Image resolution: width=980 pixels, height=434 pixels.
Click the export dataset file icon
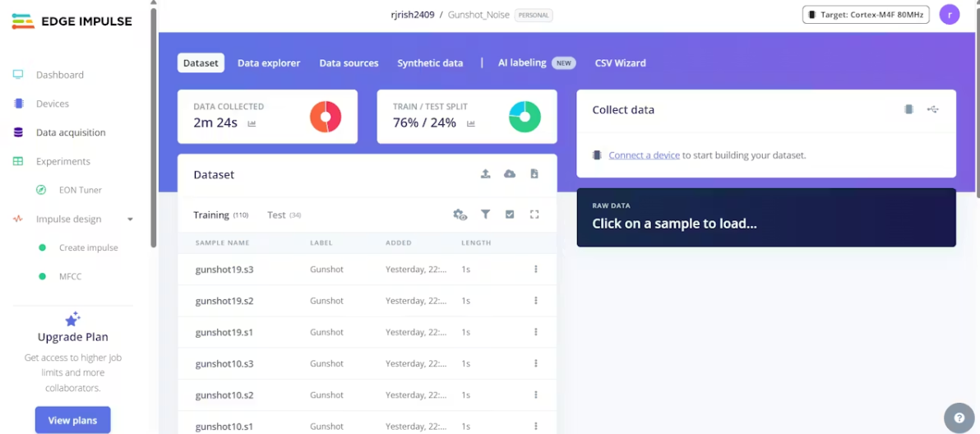534,173
